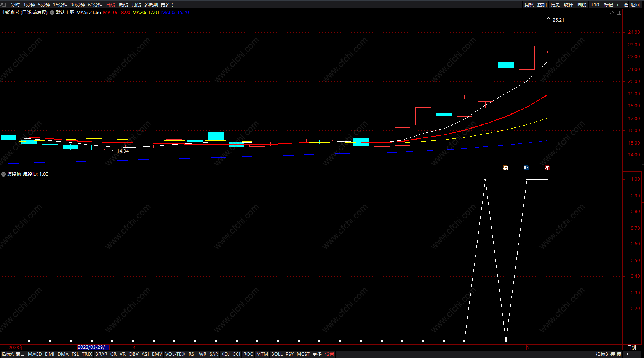
Task: Switch to 分时 time period
Action: [x=15, y=5]
